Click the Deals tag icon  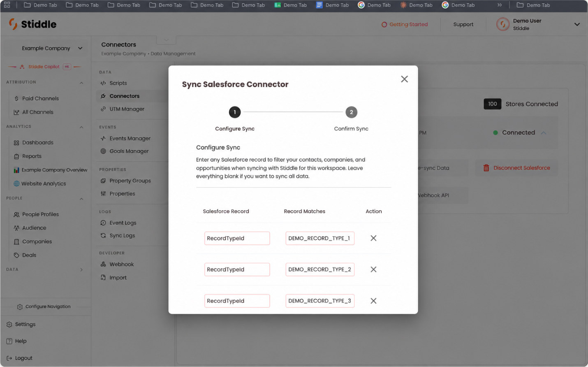pos(16,255)
